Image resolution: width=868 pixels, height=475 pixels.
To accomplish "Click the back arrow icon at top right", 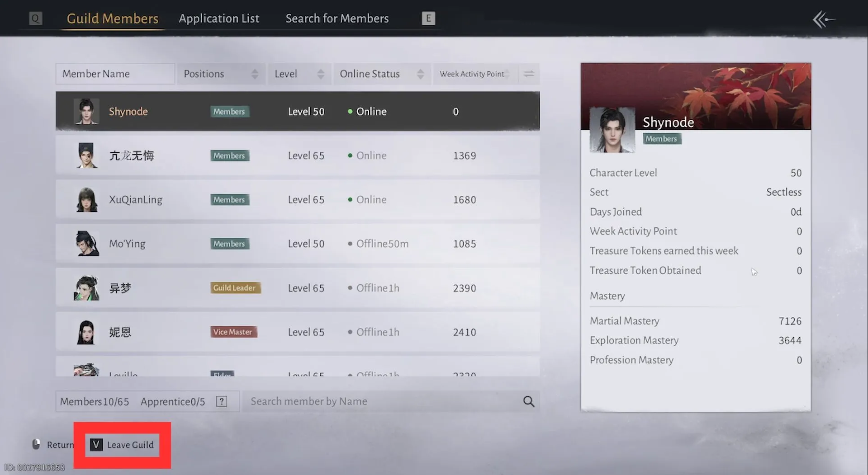I will coord(823,19).
